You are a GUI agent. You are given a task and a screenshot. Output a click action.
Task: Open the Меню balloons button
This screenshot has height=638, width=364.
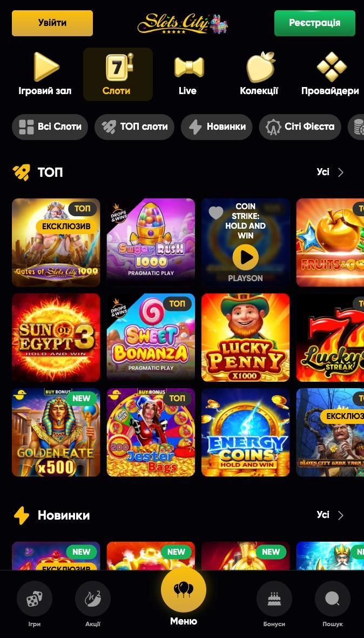184,590
